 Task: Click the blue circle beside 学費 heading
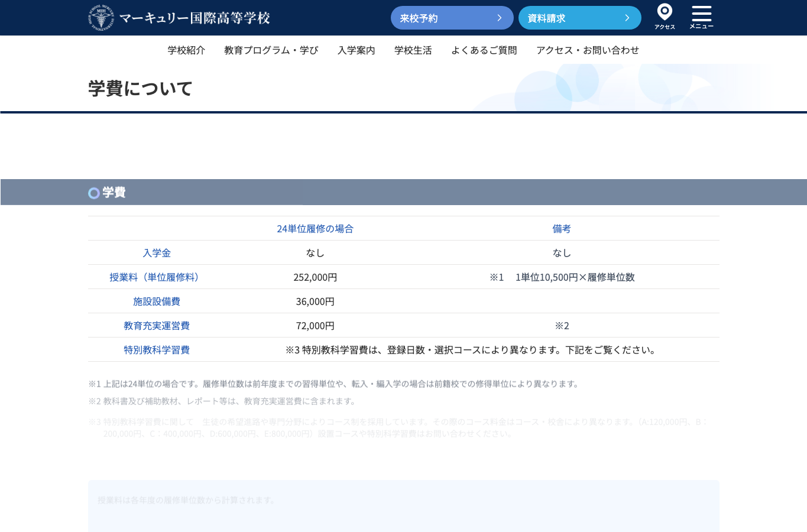coord(94,193)
